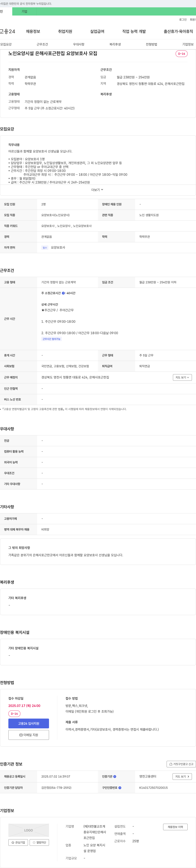Click the 노인 생활지도원 related job value
The height and width of the screenshot is (868, 196).
click(x=149, y=215)
